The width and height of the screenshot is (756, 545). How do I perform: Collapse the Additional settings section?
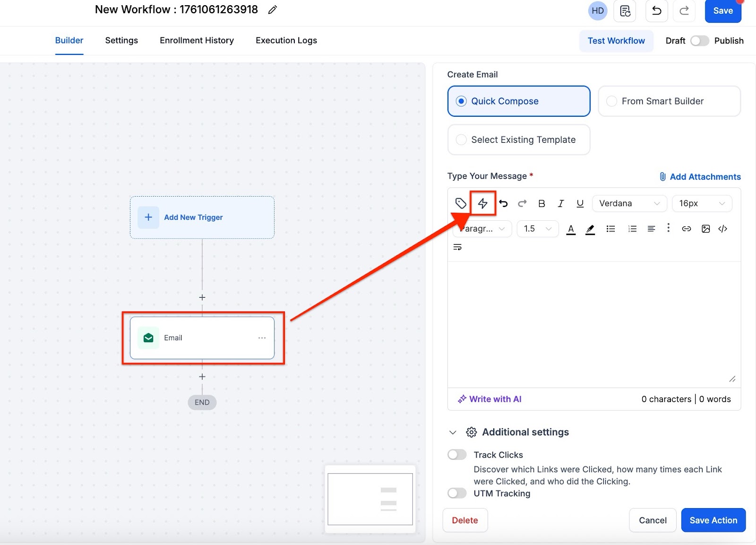point(453,432)
